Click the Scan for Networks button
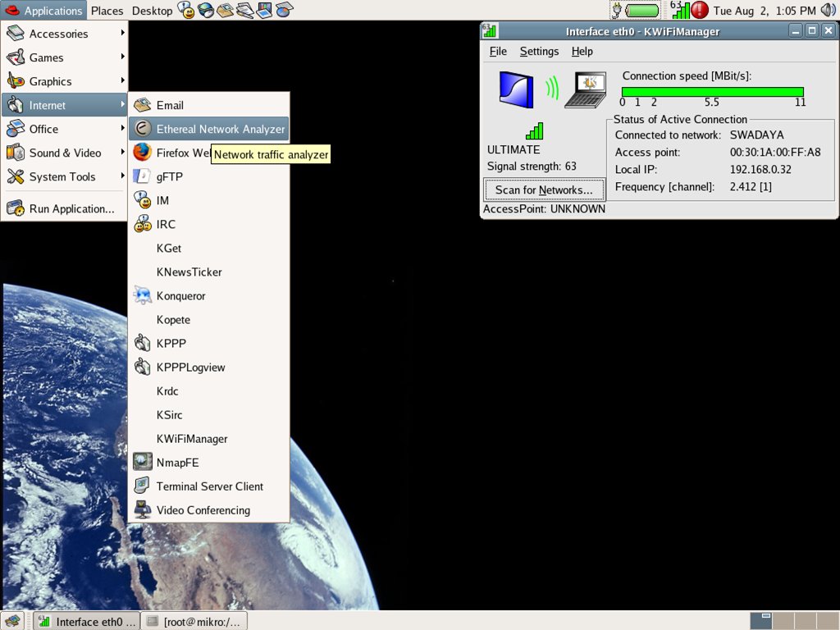Viewport: 840px width, 630px height. 544,189
